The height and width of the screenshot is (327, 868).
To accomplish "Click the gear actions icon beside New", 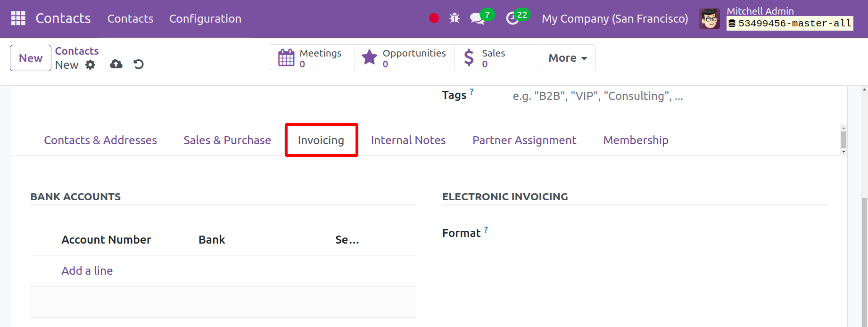I will 90,65.
